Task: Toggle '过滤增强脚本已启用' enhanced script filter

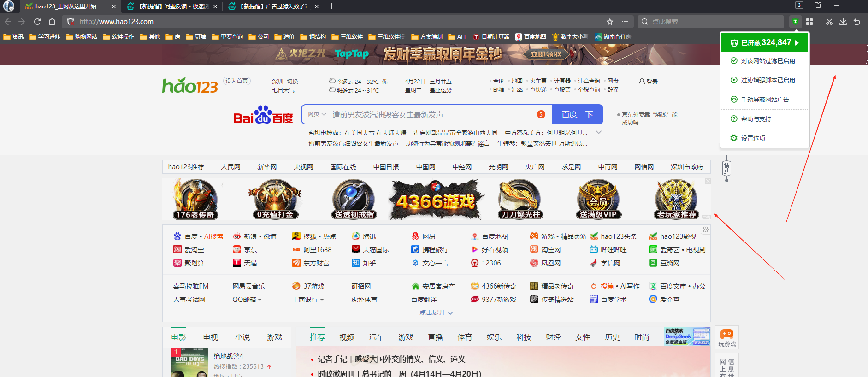Action: pyautogui.click(x=768, y=80)
